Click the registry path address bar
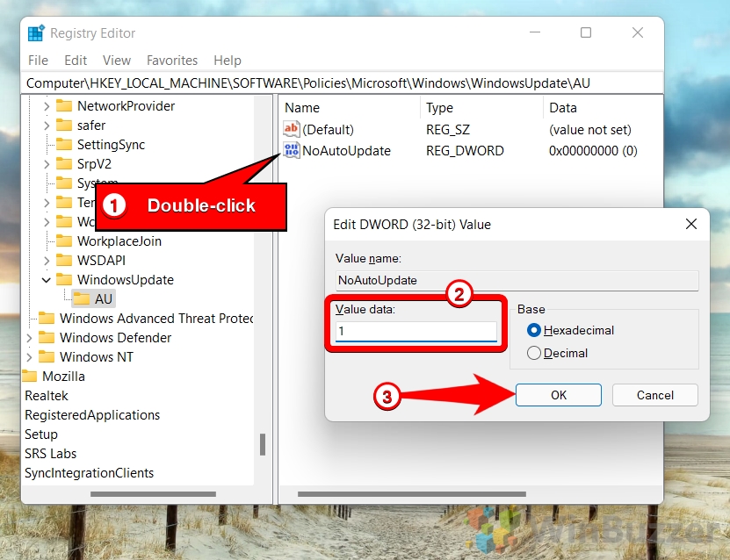730x560 pixels. 343,83
